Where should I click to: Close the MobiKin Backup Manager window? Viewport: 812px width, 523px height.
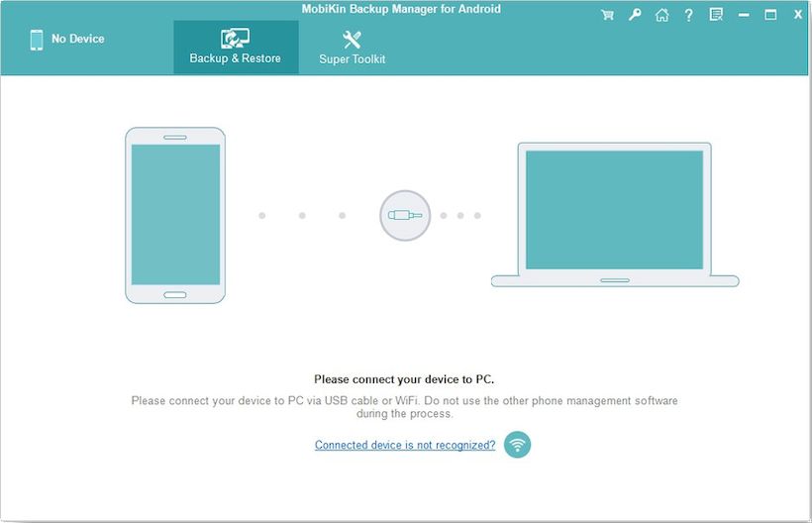[798, 15]
